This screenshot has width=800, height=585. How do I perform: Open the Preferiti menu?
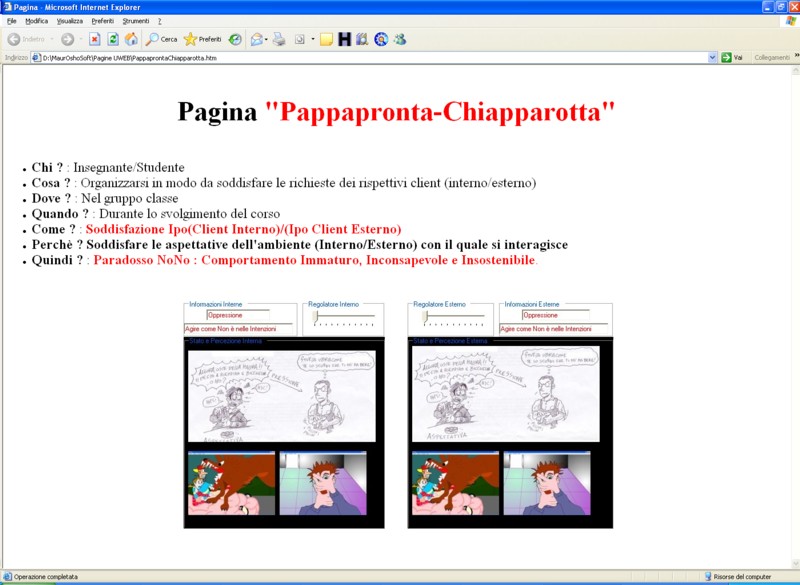tap(103, 21)
